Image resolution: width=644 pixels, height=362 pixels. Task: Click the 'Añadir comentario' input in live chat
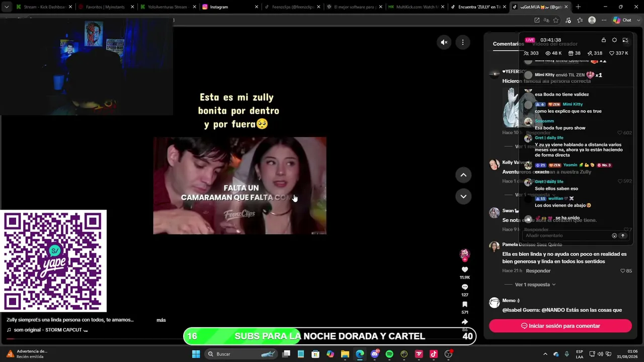(567, 235)
